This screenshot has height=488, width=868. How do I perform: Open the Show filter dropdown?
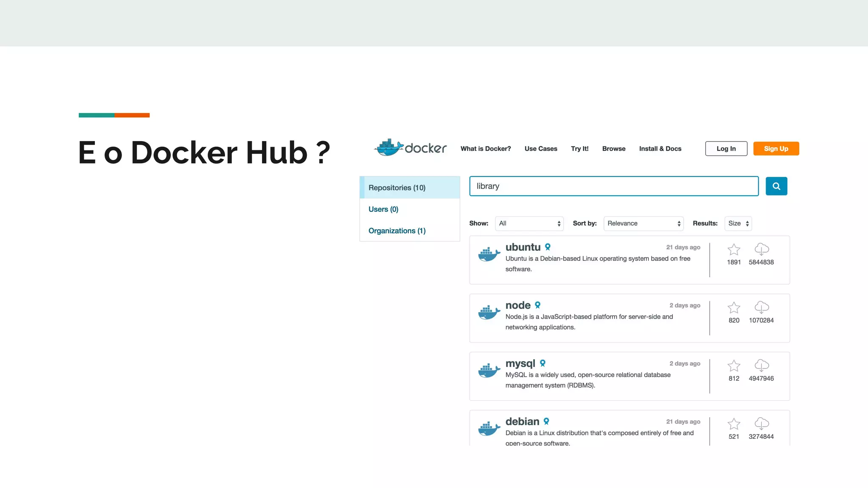pyautogui.click(x=529, y=223)
